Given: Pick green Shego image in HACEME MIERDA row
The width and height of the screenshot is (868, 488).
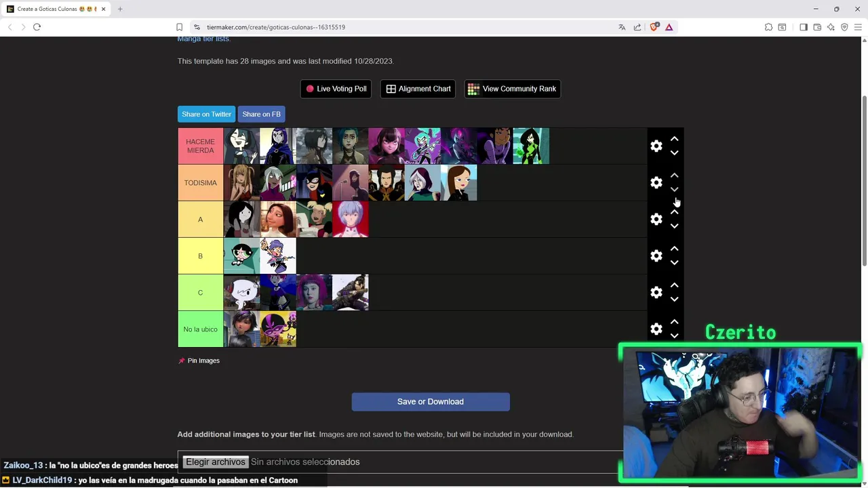Looking at the screenshot, I should tap(531, 146).
